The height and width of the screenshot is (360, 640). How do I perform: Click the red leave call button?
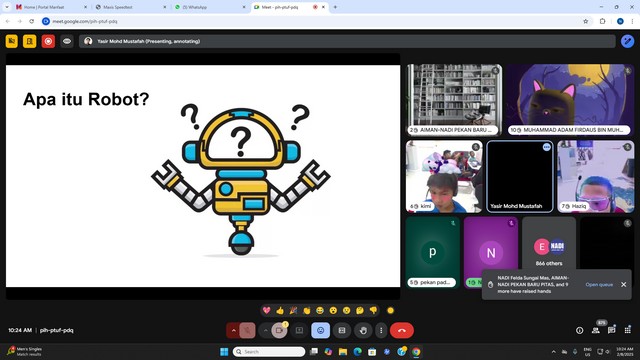click(x=402, y=330)
